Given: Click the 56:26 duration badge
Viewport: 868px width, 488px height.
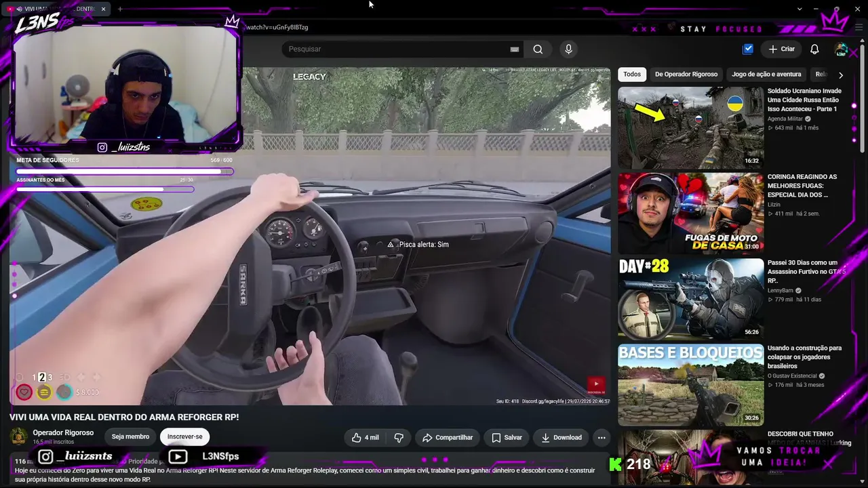Looking at the screenshot, I should point(751,333).
